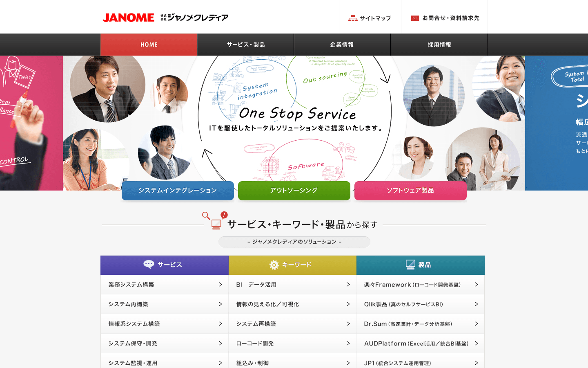Expand the BI データ活用 row arrow
588x368 pixels.
[x=348, y=285]
